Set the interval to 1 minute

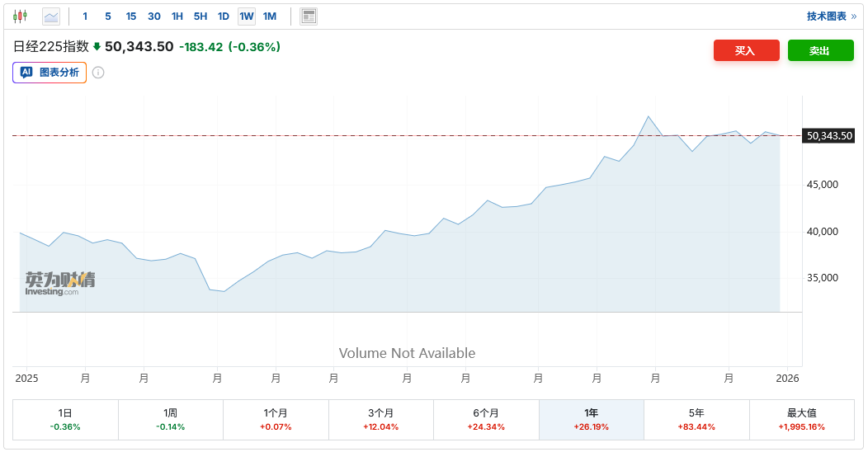tap(85, 16)
